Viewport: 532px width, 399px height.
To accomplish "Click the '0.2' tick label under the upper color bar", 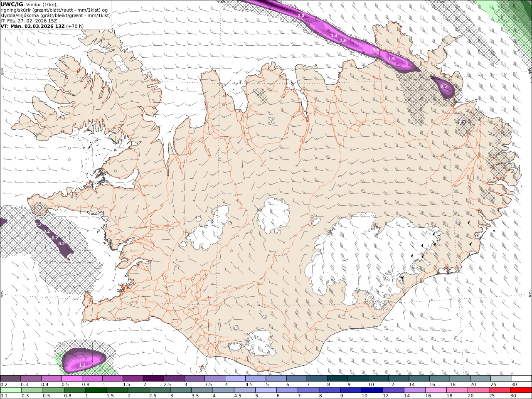I will pos(3,384).
